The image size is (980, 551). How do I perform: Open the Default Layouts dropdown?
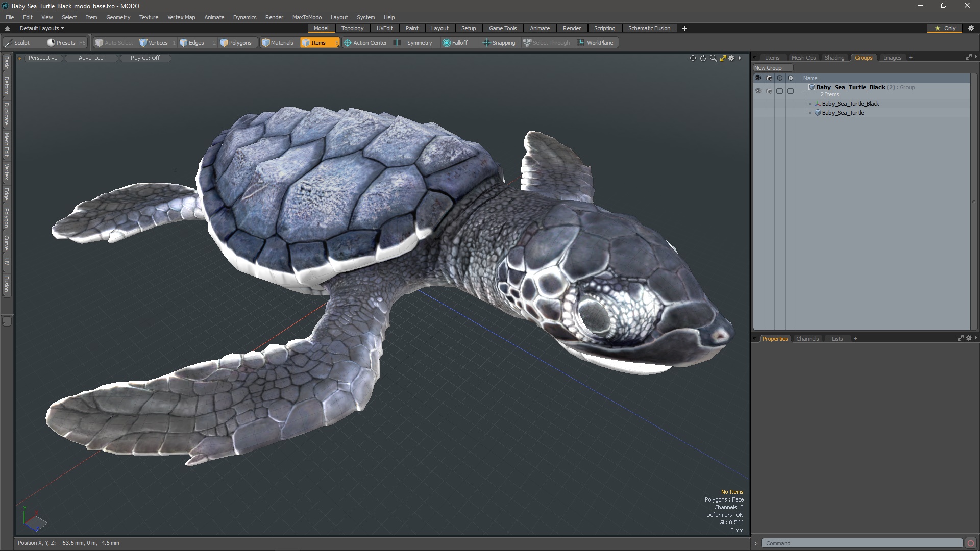pos(42,28)
